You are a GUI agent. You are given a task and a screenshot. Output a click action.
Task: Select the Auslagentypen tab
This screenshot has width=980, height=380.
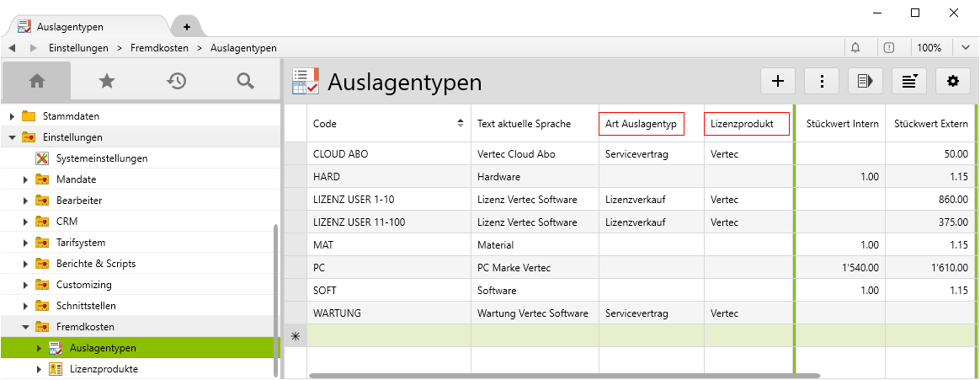point(84,27)
